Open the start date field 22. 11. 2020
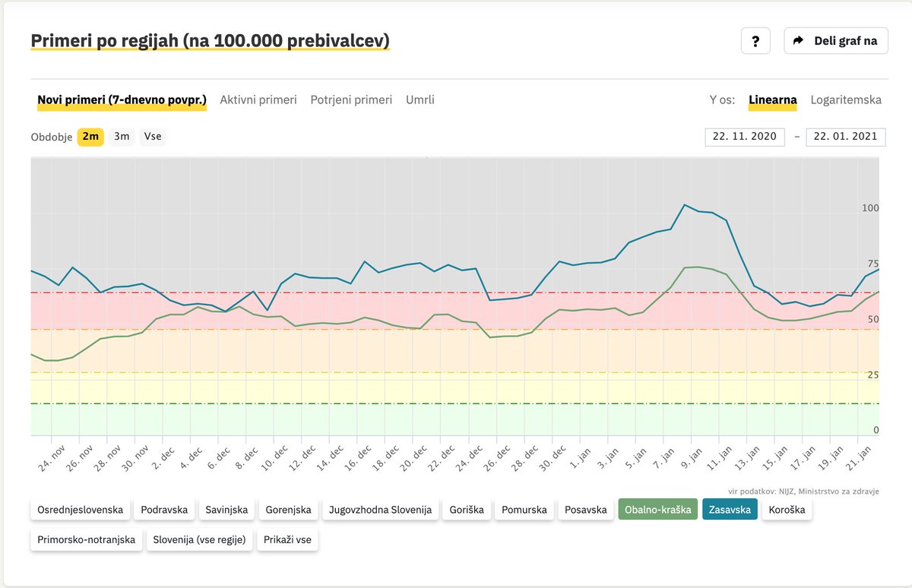The width and height of the screenshot is (912, 588). click(745, 137)
